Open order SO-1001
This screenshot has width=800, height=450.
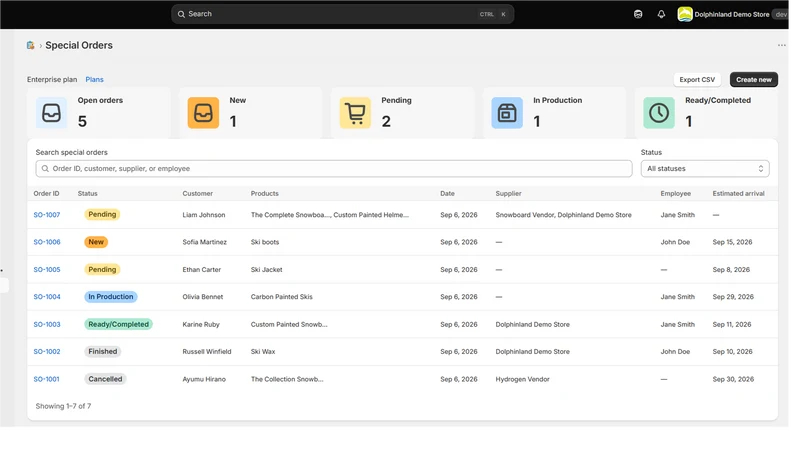pyautogui.click(x=46, y=379)
